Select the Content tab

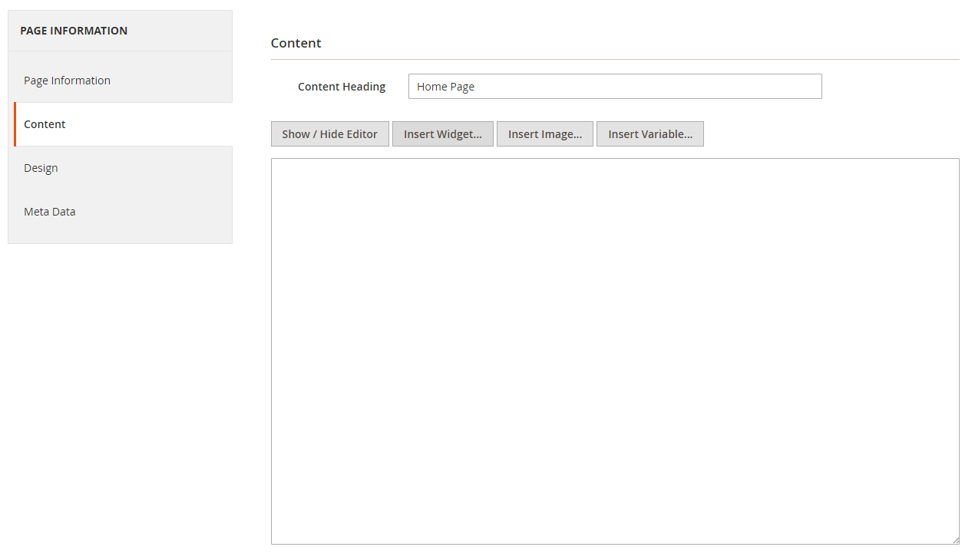click(123, 124)
